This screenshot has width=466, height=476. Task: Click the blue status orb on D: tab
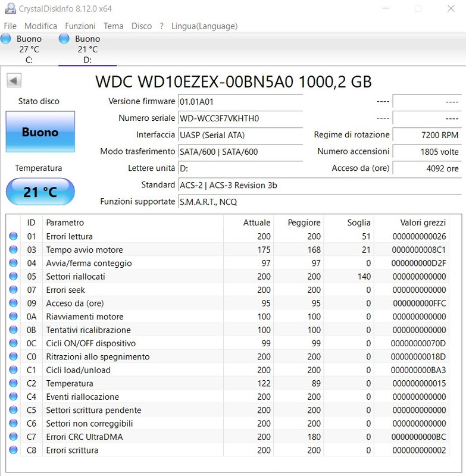64,39
